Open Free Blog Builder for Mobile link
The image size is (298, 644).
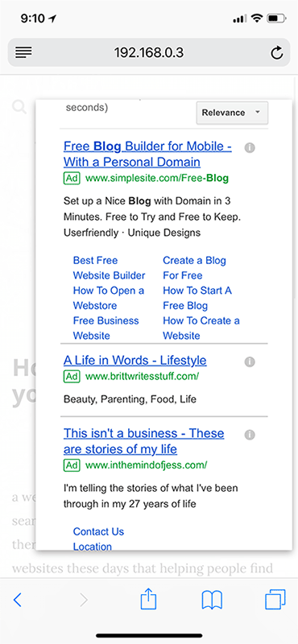[x=147, y=154]
